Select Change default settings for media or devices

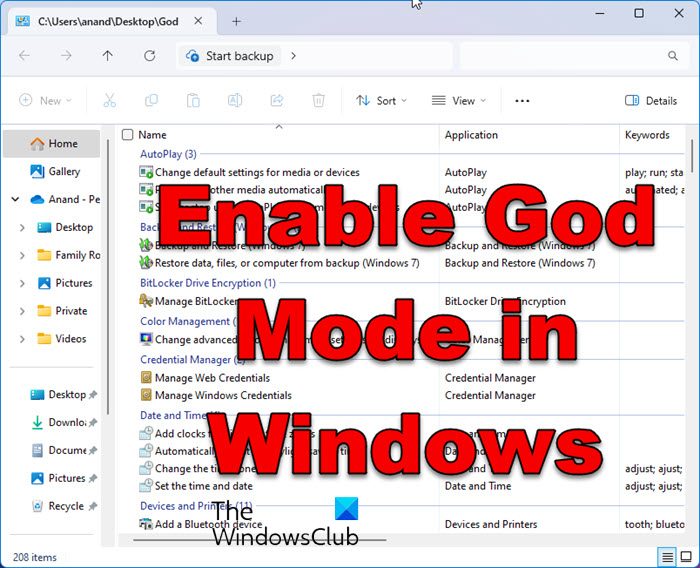coord(257,172)
